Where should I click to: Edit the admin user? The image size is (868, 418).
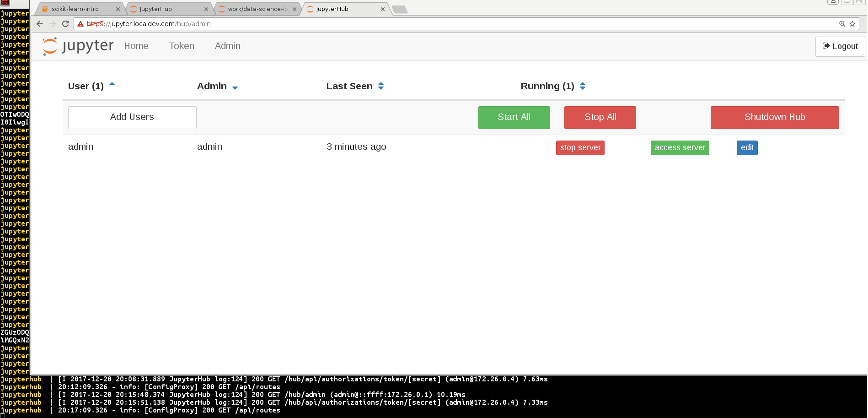(747, 148)
